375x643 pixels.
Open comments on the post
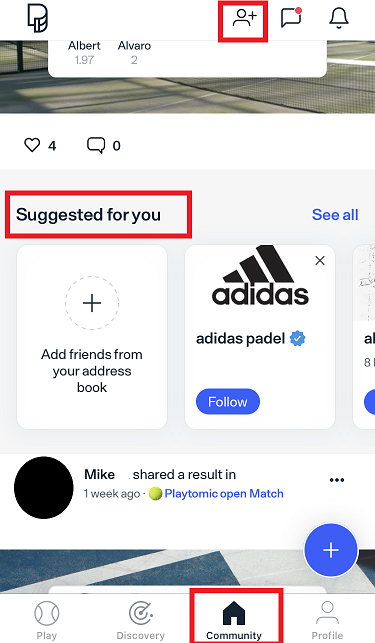point(96,145)
